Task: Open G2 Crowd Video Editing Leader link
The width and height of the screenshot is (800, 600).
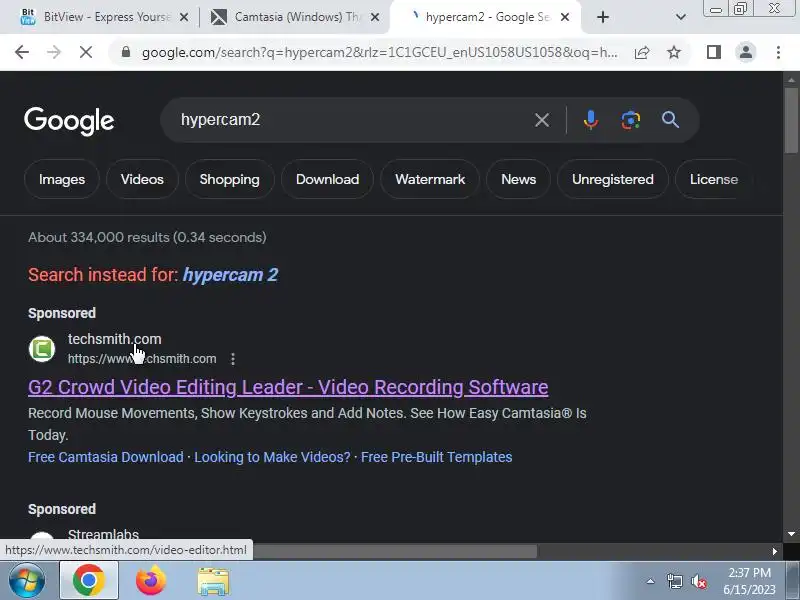Action: click(288, 387)
